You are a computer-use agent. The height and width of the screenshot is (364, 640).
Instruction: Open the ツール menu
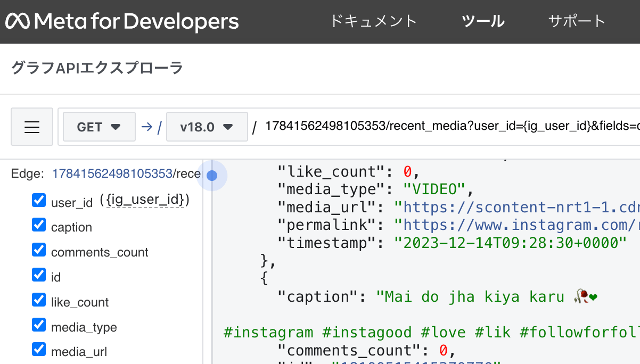pos(483,21)
